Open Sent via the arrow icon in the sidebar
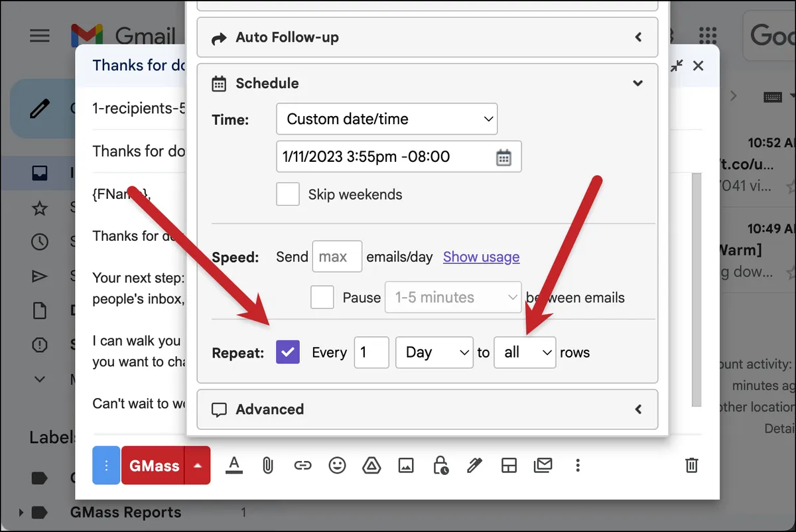 pyautogui.click(x=40, y=276)
